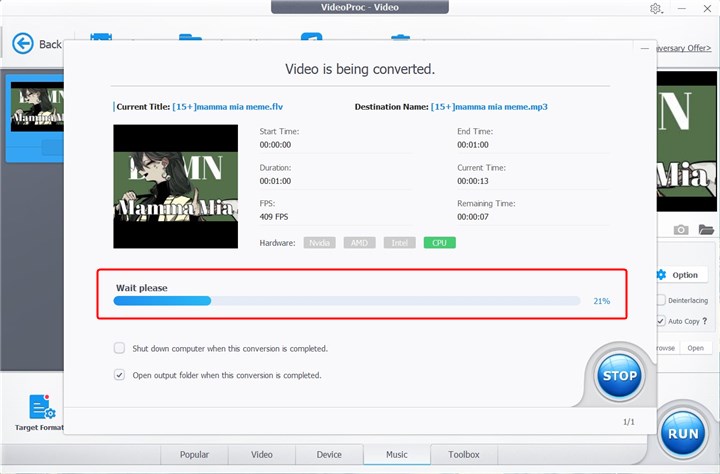Click the conversion progress bar
The height and width of the screenshot is (474, 720).
[x=347, y=301]
